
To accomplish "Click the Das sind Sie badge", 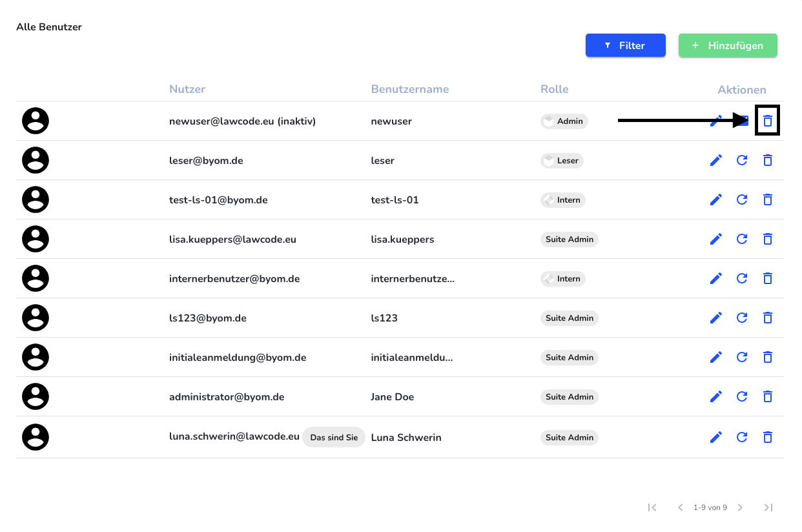I will pos(334,437).
